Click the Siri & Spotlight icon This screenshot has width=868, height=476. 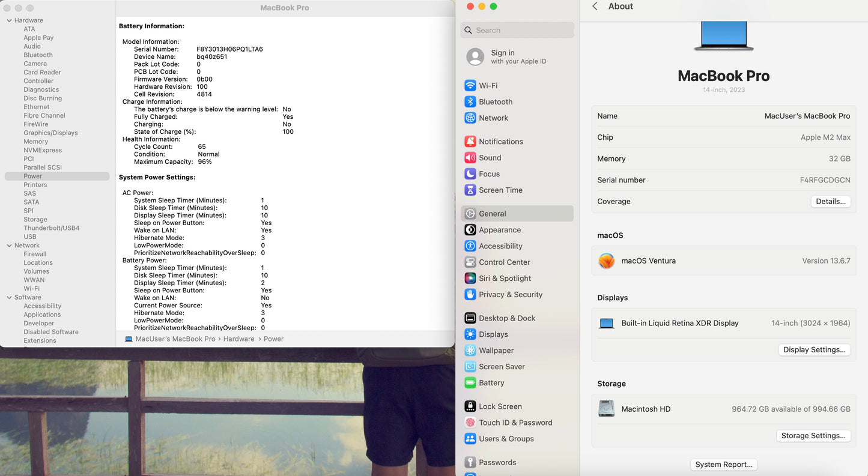point(470,279)
